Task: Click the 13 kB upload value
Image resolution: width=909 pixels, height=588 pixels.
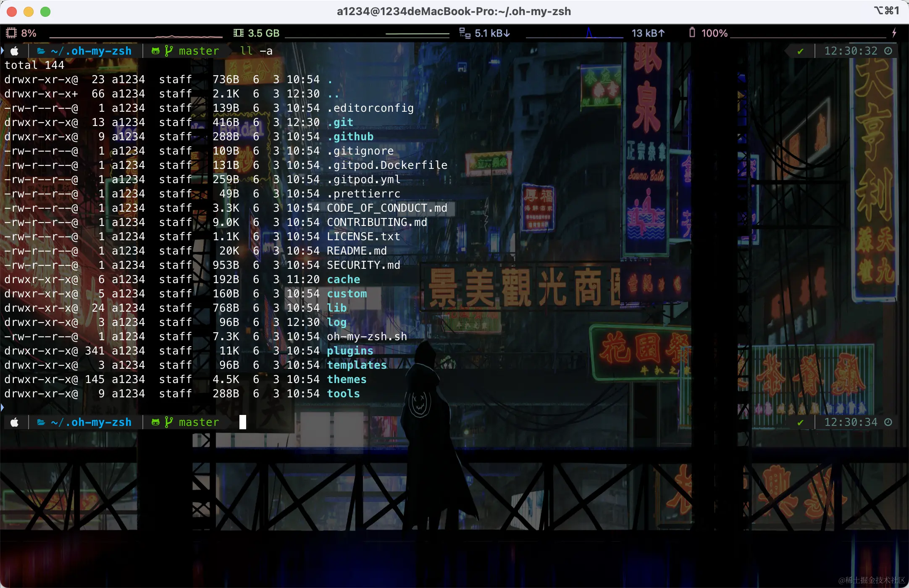Action: 648,33
